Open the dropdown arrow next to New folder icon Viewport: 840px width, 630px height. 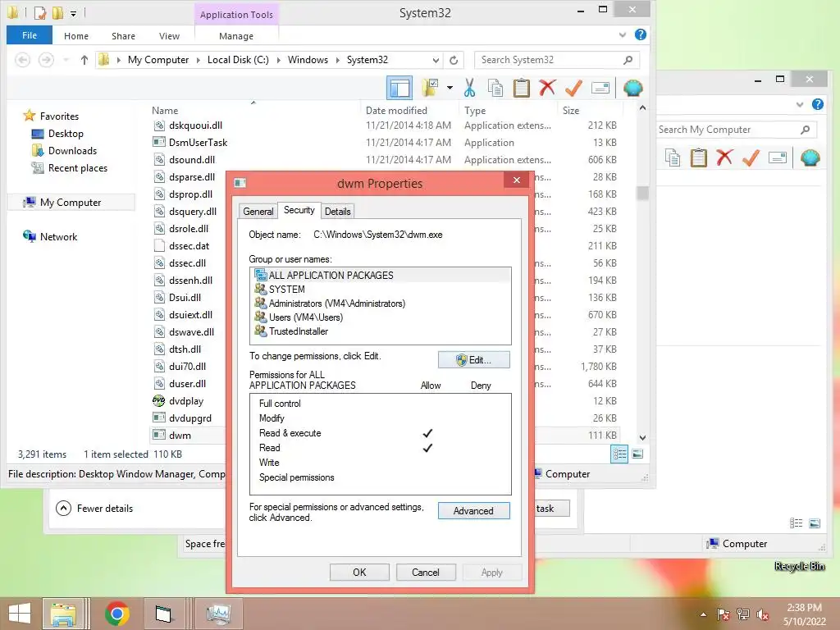(x=450, y=88)
